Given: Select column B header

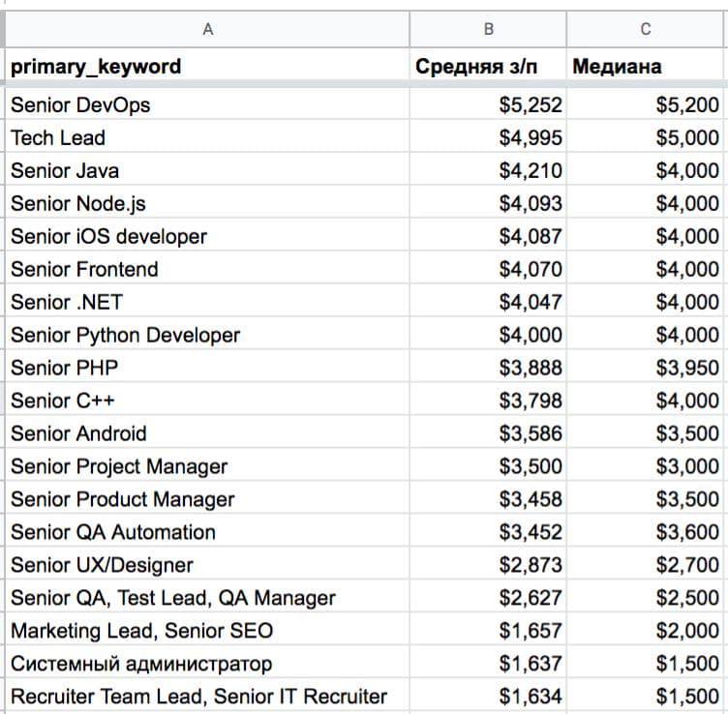Looking at the screenshot, I should pyautogui.click(x=489, y=29).
